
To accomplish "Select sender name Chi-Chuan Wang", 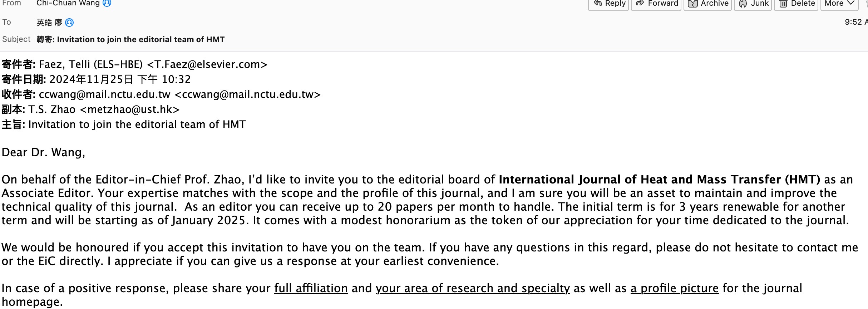I will tap(68, 3).
